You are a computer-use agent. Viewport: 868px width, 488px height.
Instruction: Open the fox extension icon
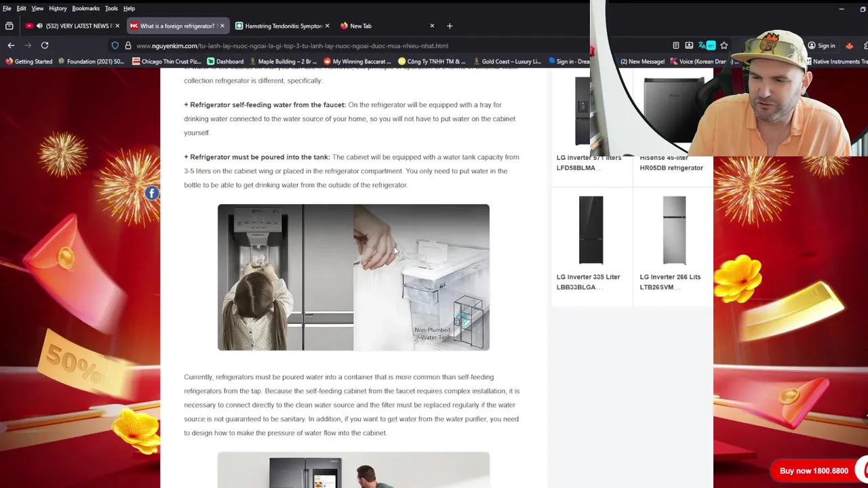click(849, 45)
